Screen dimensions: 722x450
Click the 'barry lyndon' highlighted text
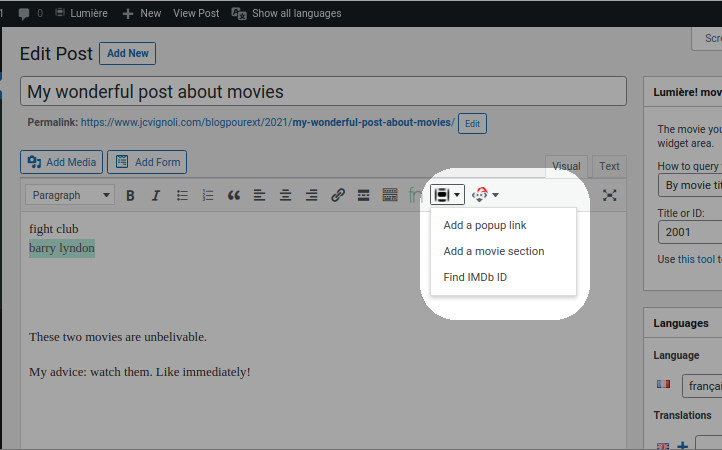click(x=62, y=248)
